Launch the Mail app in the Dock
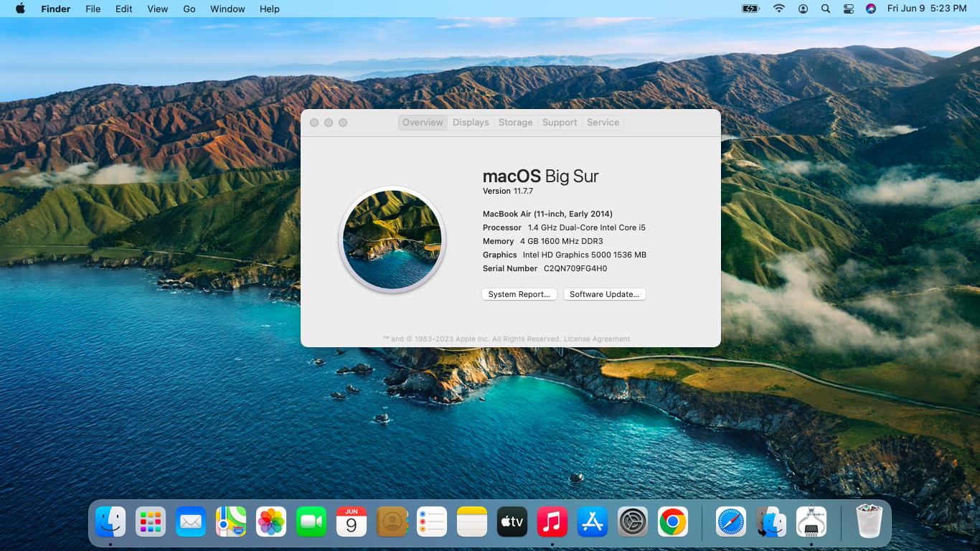 click(191, 522)
